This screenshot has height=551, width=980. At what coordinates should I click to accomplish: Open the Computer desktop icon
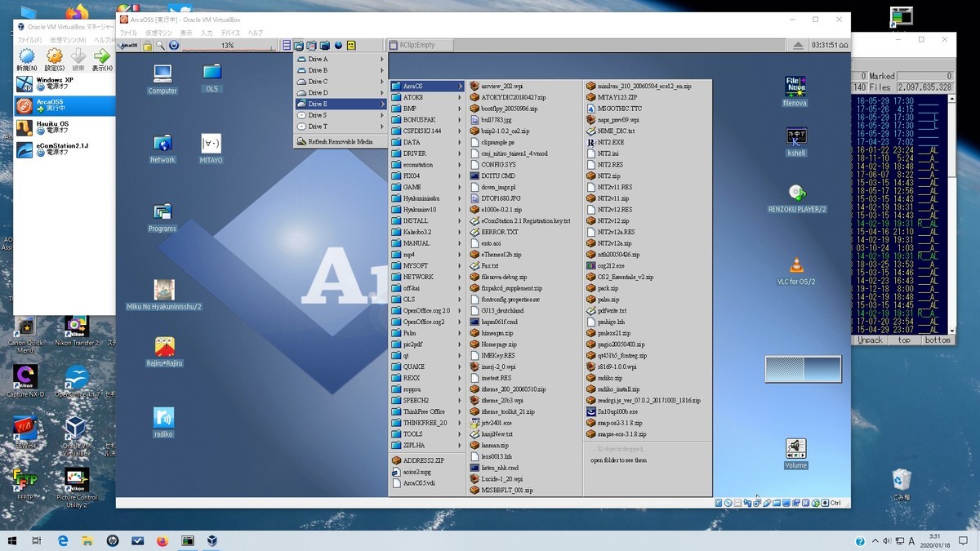pos(163,79)
